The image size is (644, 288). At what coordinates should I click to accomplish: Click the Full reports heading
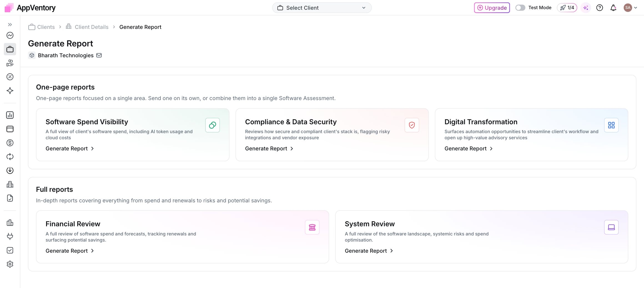[54, 189]
